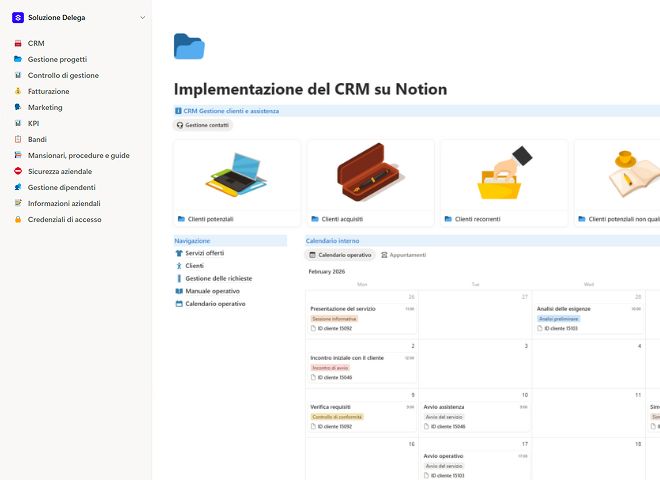Viewport: 660px width, 480px height.
Task: Open Credenziali di accesso page
Action: 65,219
